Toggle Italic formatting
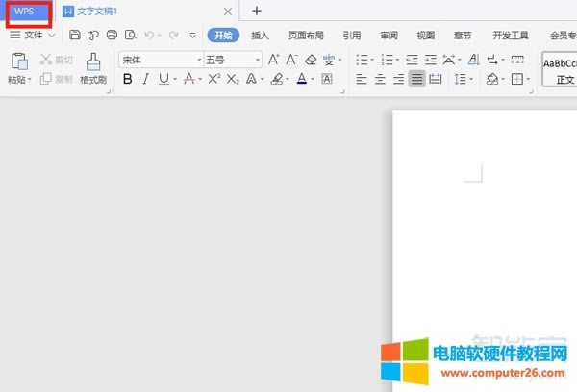The height and width of the screenshot is (392, 577). click(x=145, y=79)
